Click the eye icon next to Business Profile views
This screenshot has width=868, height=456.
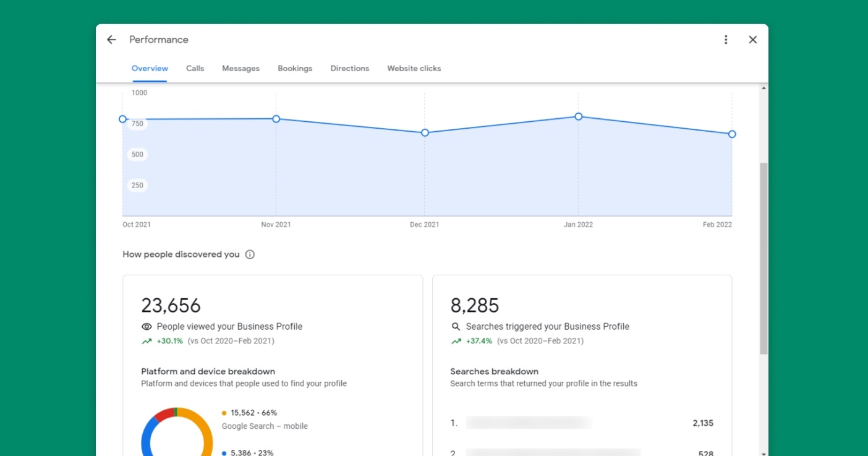(147, 326)
